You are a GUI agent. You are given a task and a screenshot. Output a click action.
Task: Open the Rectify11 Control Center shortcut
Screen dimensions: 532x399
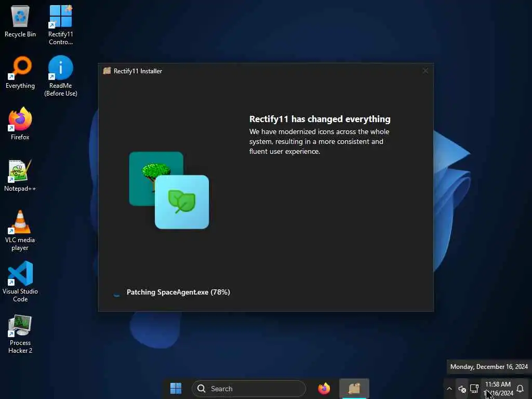point(60,24)
